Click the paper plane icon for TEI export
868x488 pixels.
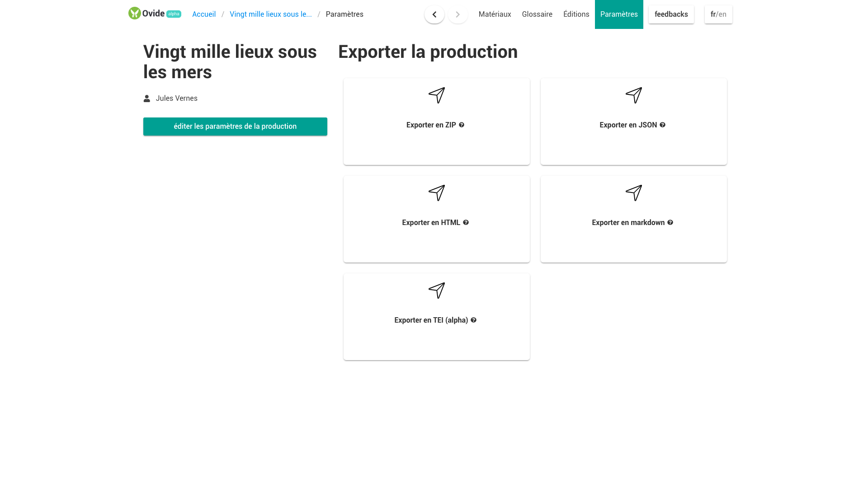pos(437,291)
